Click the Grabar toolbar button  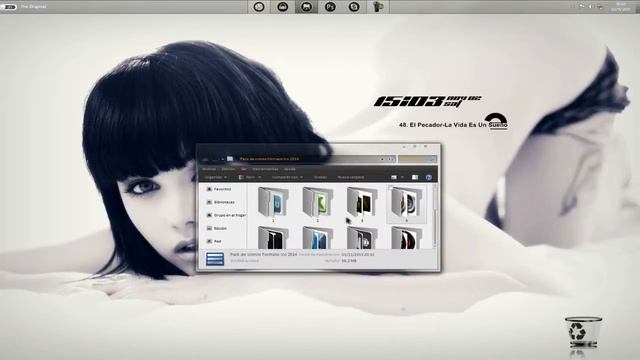tap(320, 177)
